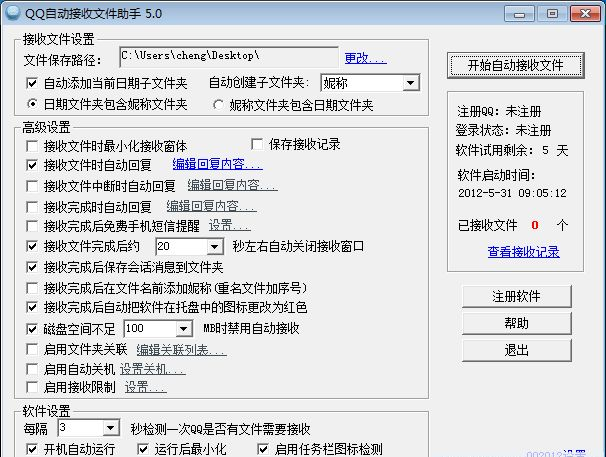Viewport: 606px width, 457px height.
Task: Toggle 自动添加当前日期子文件夹 checkbox
Action: coord(32,83)
